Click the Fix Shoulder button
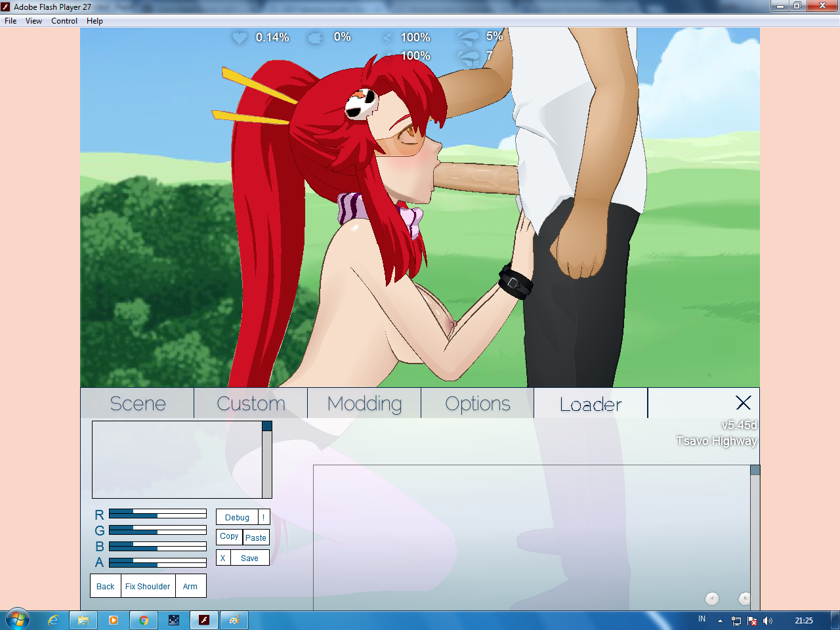 click(x=148, y=586)
